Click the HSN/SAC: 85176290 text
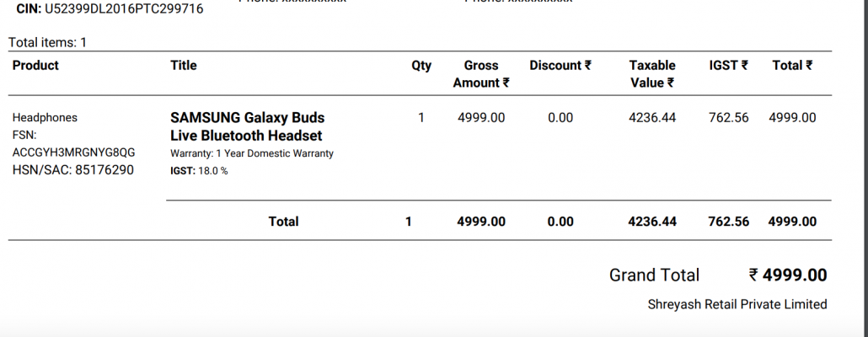Screen dimensions: 868x337 click(73, 170)
